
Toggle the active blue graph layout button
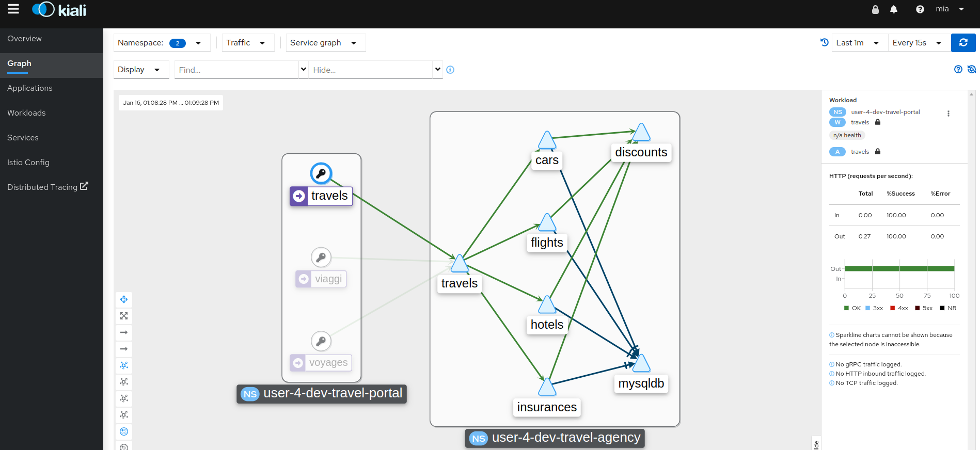(124, 365)
